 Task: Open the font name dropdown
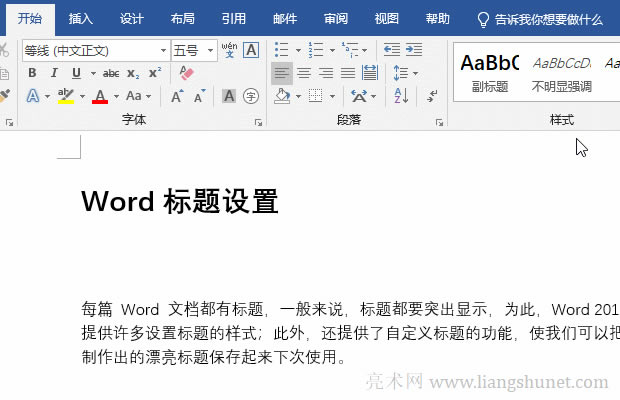click(163, 50)
